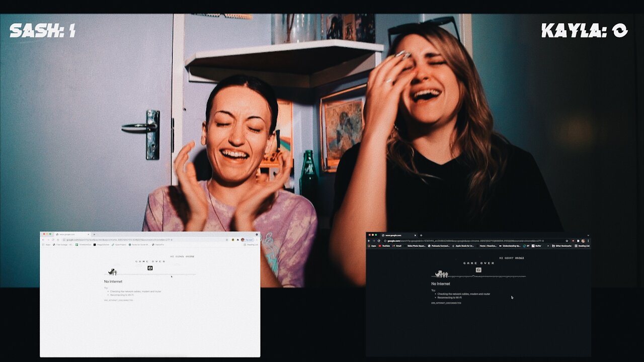
Task: Click the HI score readout in light window
Action: 182,256
